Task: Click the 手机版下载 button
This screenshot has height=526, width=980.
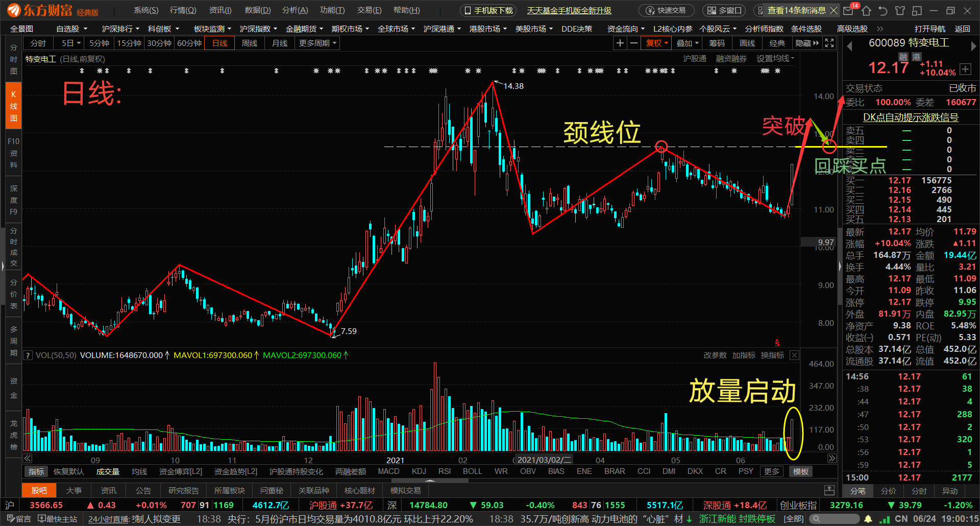Action: tap(488, 10)
